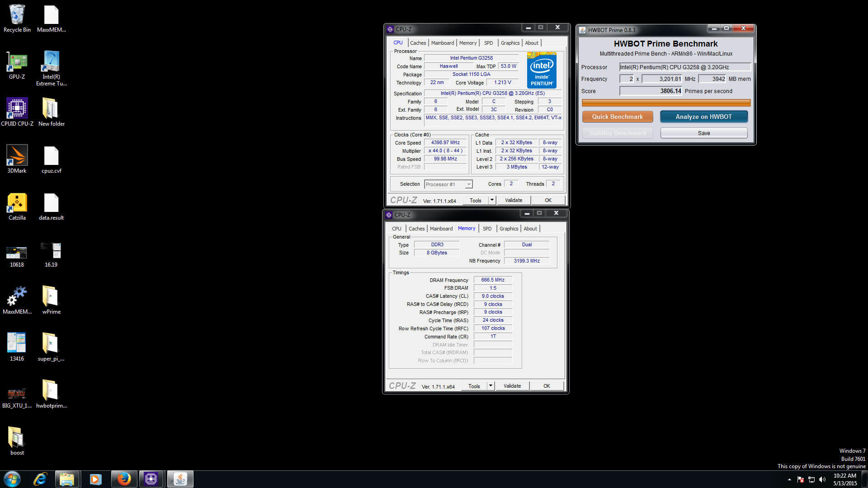Open the hwbotprime folder

coord(51,394)
